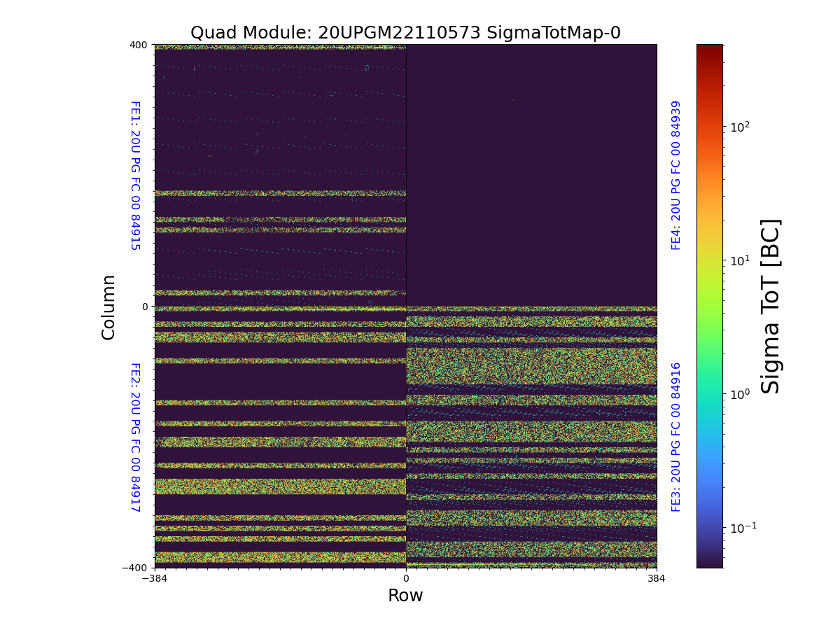Click the plot title 'Quad Module: 20UPGM22110573 SigmaTotMap-0'
This screenshot has width=840, height=630.
(405, 33)
